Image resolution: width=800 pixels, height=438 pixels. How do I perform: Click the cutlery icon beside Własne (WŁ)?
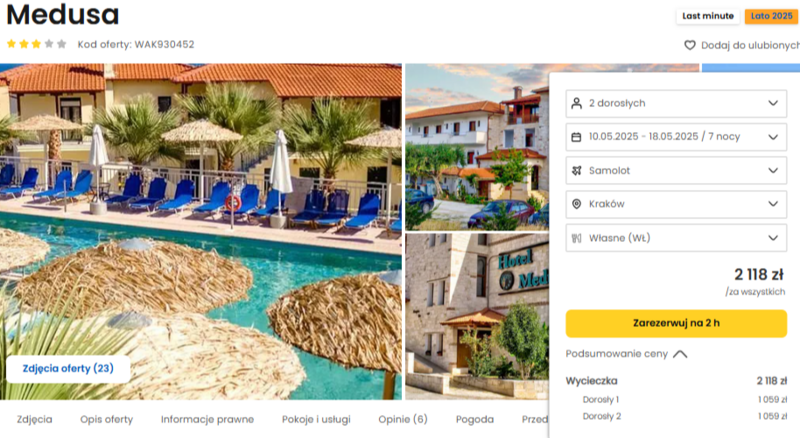(x=577, y=238)
